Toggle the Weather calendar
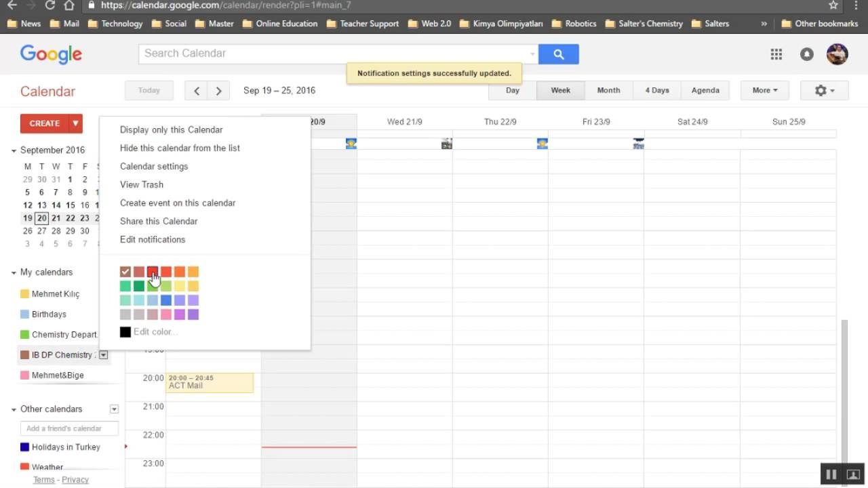Image resolution: width=868 pixels, height=488 pixels. 24,467
